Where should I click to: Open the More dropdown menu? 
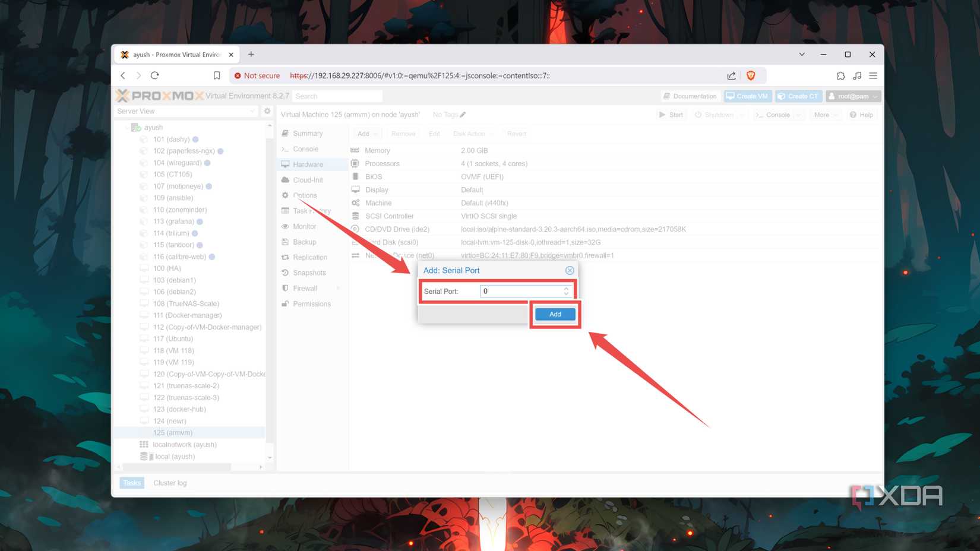pyautogui.click(x=826, y=115)
